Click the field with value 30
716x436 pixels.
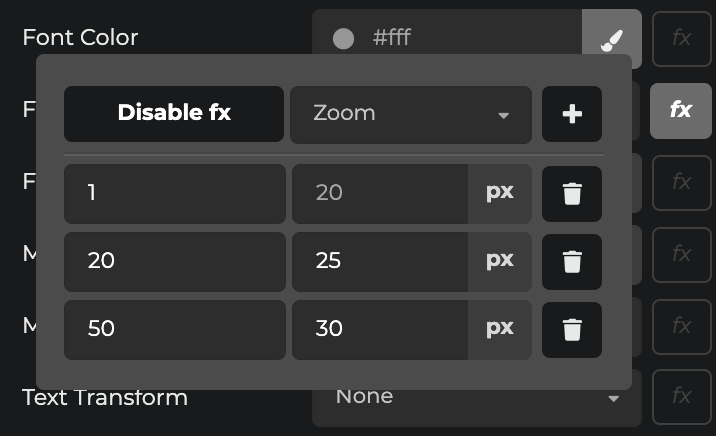(x=380, y=329)
